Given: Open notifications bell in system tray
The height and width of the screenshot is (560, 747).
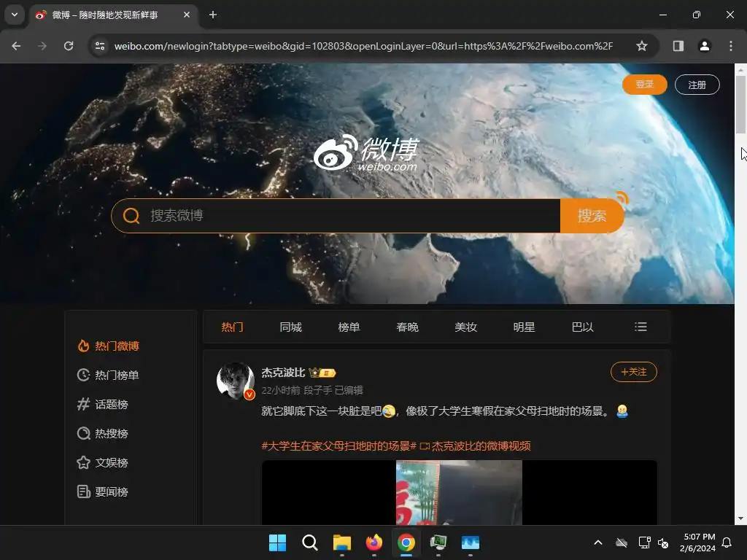Looking at the screenshot, I should pos(727,542).
